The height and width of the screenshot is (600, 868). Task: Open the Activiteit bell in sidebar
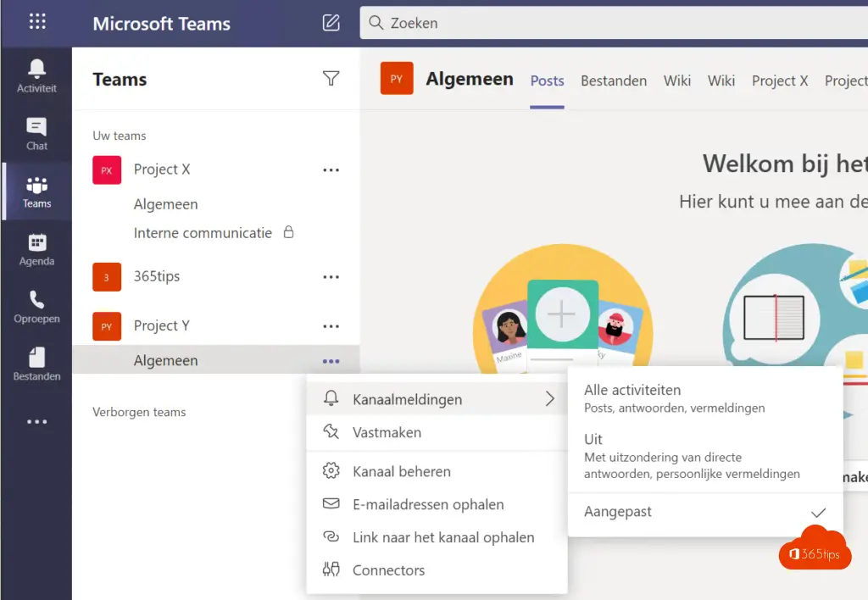pos(36,76)
